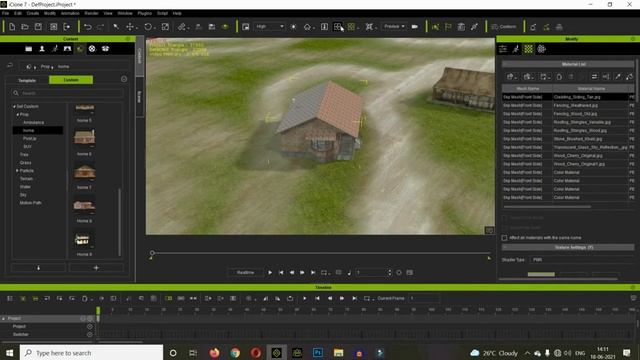The image size is (640, 360).
Task: Open the File menu
Action: click(x=5, y=13)
